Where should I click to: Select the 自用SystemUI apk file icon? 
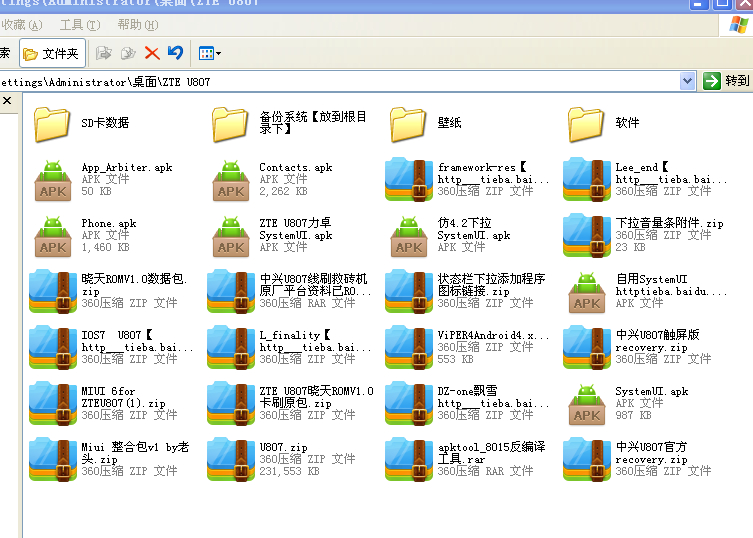pyautogui.click(x=587, y=293)
